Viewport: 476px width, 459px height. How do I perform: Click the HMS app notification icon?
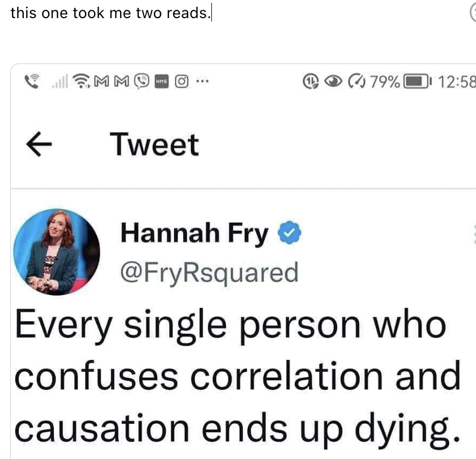click(x=161, y=82)
